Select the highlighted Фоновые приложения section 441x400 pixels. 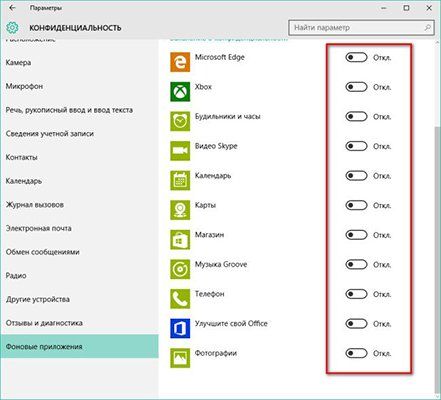tap(79, 347)
